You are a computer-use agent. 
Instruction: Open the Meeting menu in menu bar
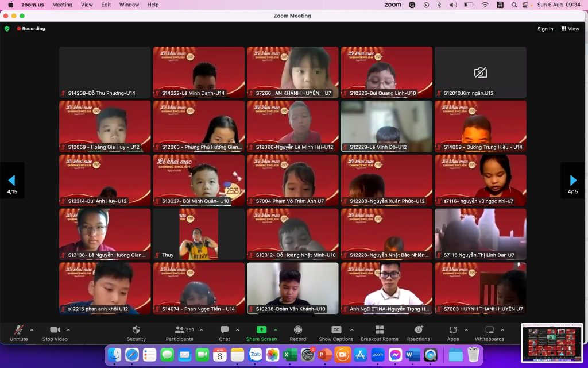[62, 5]
